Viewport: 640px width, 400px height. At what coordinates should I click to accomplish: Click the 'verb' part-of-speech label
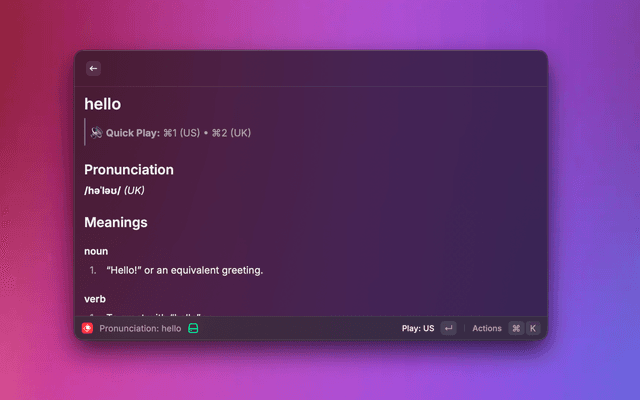pyautogui.click(x=95, y=299)
